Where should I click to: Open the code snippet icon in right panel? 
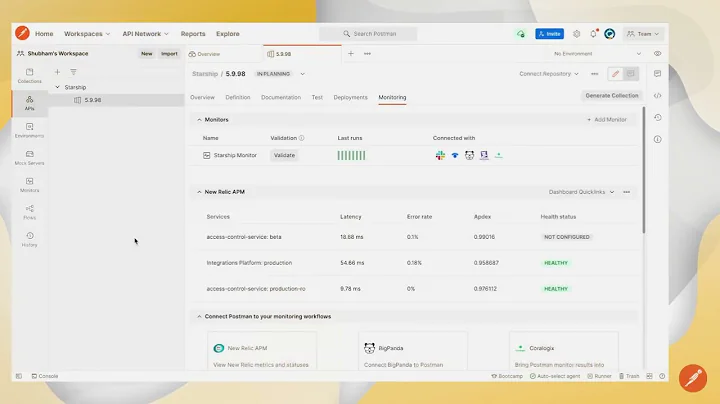click(658, 96)
